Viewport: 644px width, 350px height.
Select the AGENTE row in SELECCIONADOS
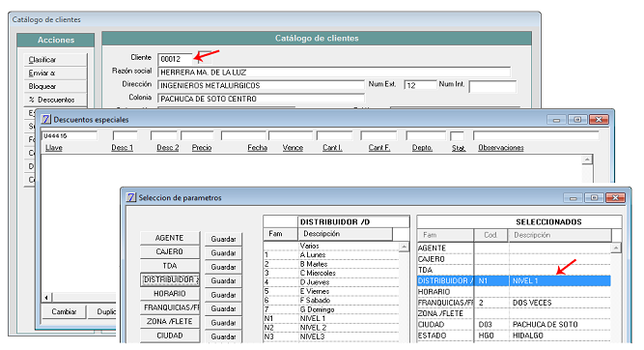(x=514, y=248)
